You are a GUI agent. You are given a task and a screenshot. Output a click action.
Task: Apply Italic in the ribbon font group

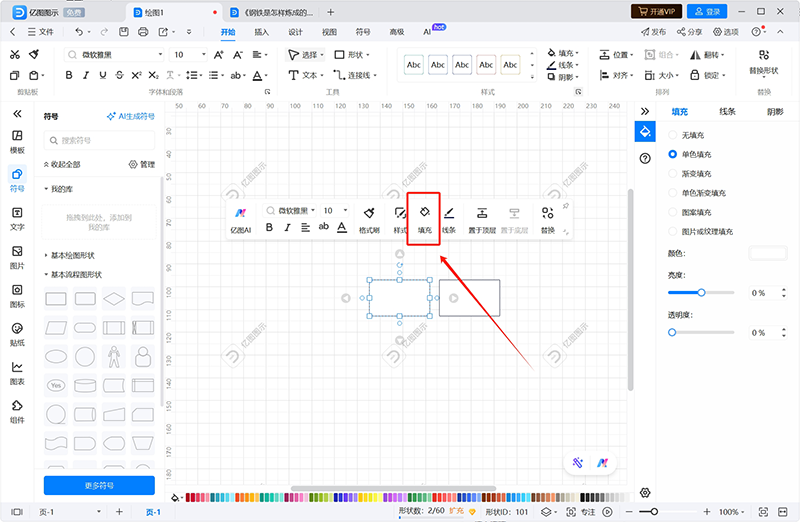point(86,76)
